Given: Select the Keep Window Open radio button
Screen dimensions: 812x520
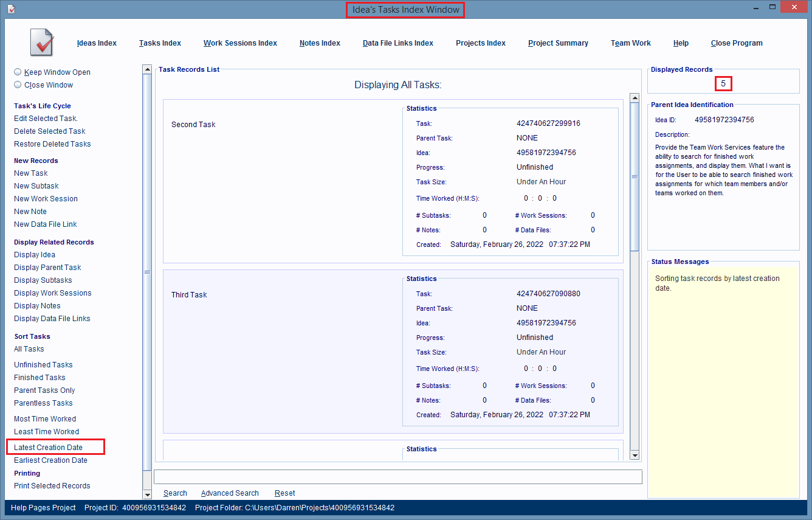Looking at the screenshot, I should (18, 72).
